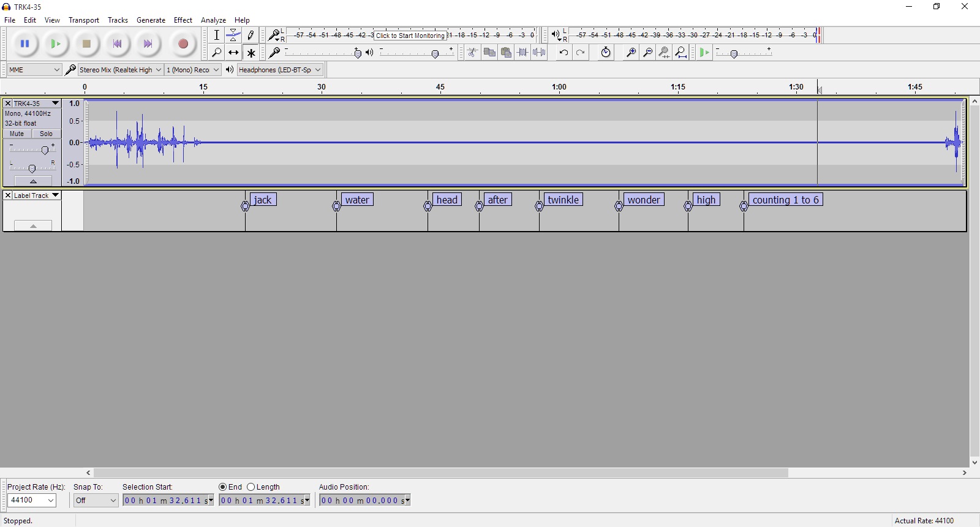980x527 pixels.
Task: Solo the TRK4-35 audio track
Action: [47, 134]
